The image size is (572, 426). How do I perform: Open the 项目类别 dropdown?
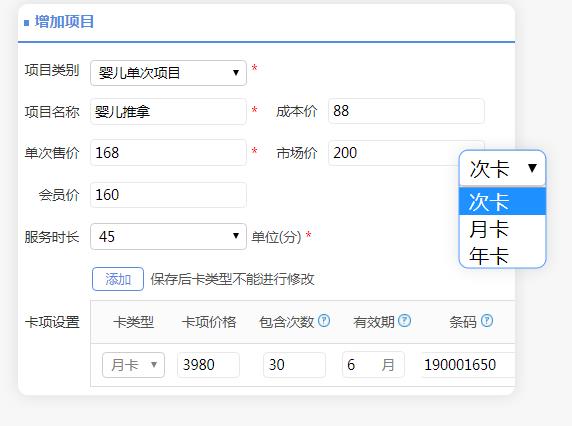tap(168, 73)
